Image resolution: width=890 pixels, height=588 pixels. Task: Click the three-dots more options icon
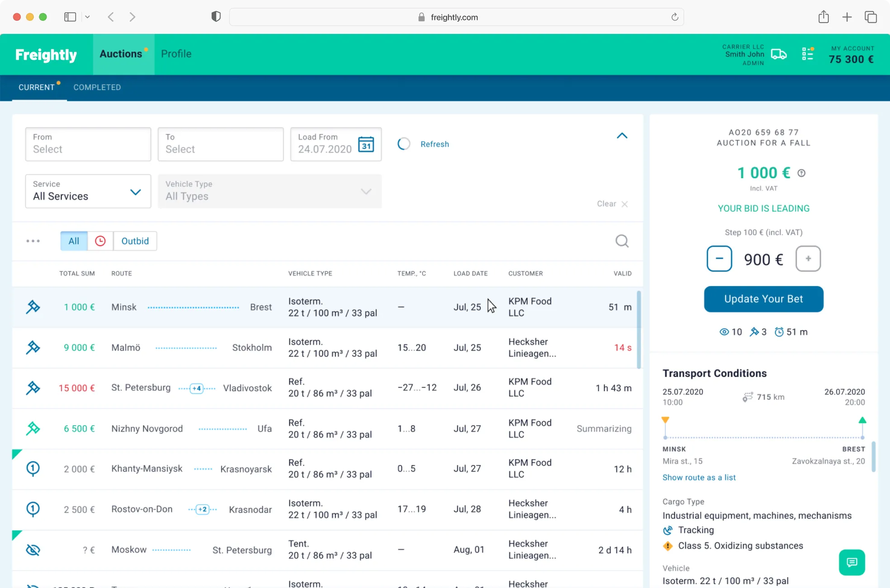33,241
